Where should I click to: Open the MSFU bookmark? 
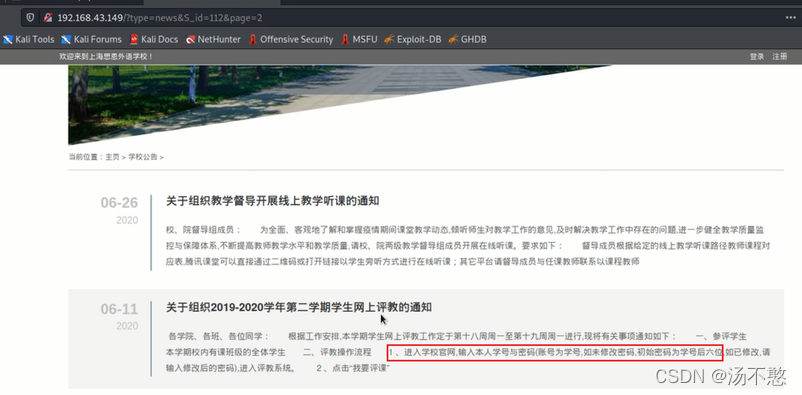point(359,39)
